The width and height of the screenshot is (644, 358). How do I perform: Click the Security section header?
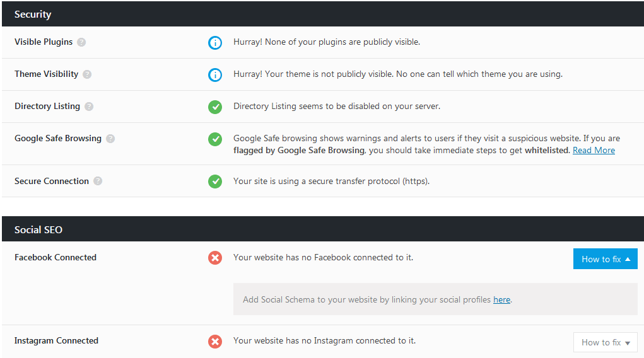[x=323, y=14]
